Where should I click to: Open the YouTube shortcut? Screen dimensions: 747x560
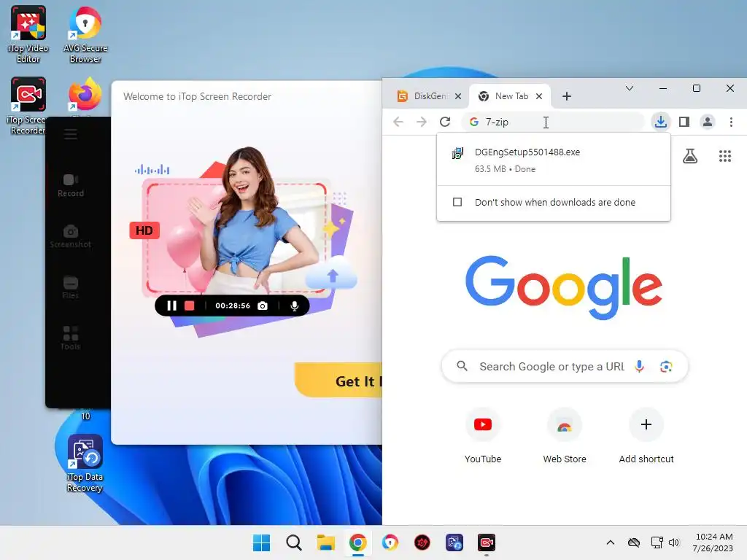tap(483, 435)
